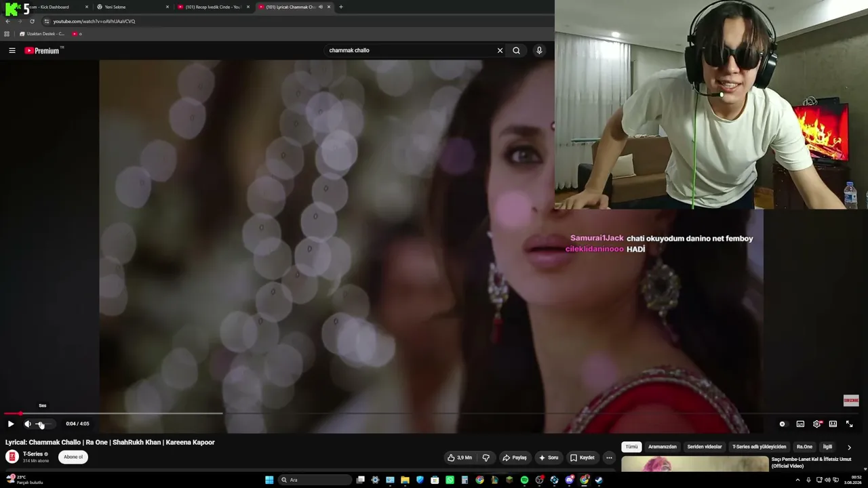The image size is (868, 488).
Task: Select the İlgili filter chip
Action: [x=827, y=447]
